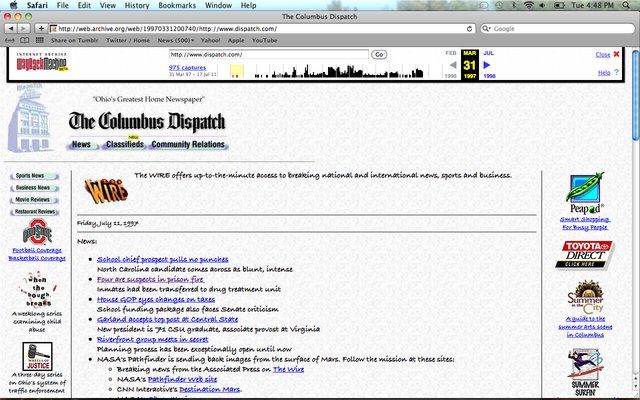The image size is (640, 400).
Task: Open the File menu
Action: point(62,5)
